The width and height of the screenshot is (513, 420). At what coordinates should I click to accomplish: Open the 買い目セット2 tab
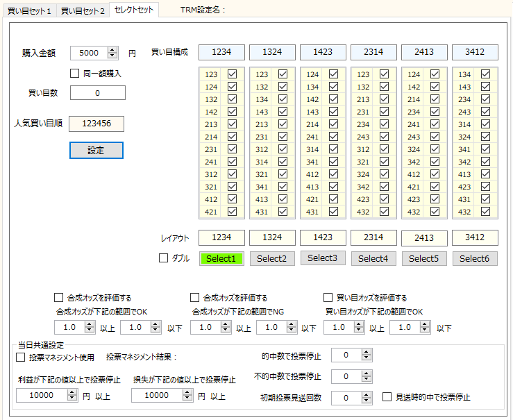[x=83, y=11]
